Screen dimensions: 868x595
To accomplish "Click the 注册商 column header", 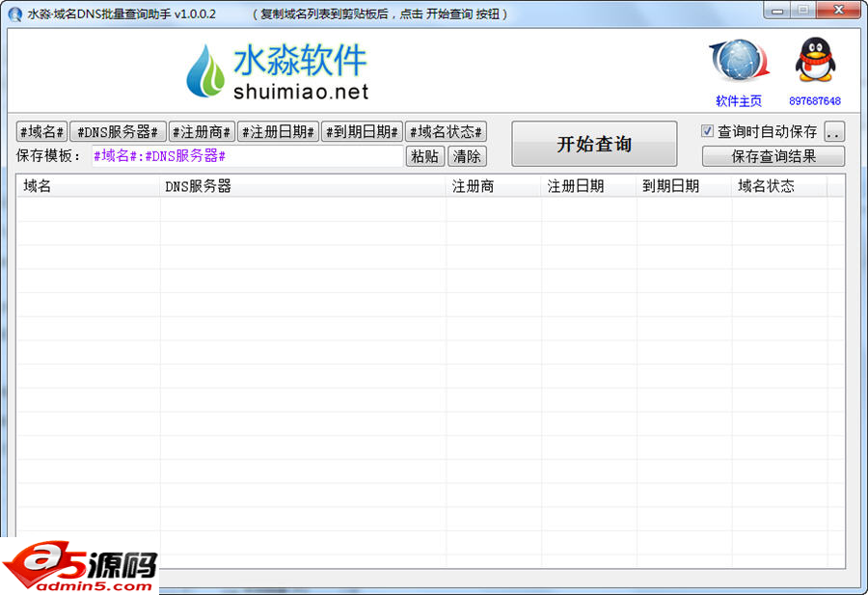I will [493, 186].
